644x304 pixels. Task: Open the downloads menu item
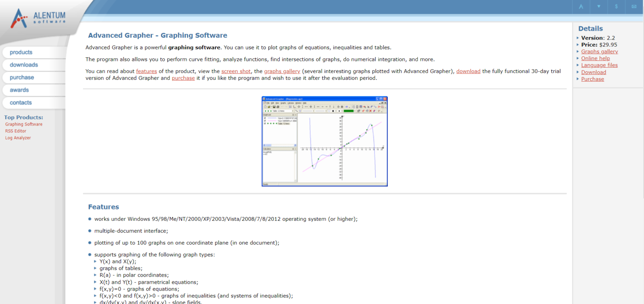coord(34,65)
